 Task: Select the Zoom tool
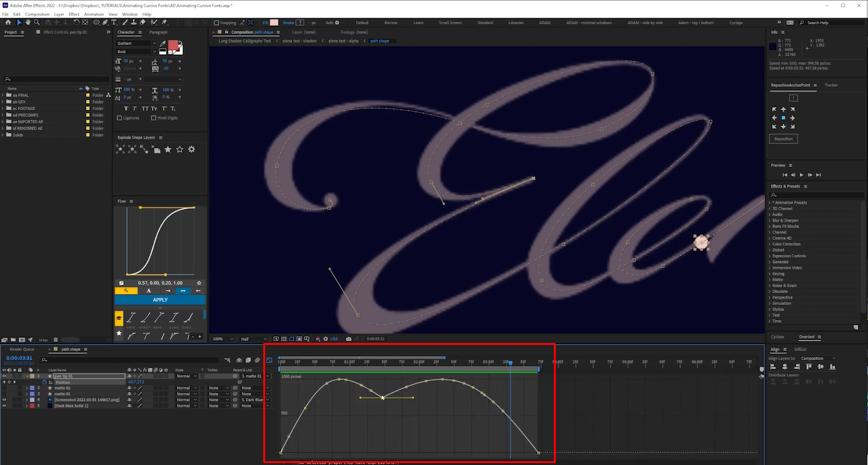[36, 22]
